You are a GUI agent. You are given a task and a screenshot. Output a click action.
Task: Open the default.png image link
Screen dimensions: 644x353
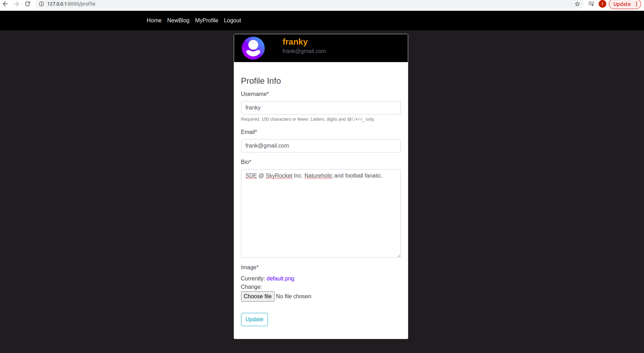coord(280,278)
